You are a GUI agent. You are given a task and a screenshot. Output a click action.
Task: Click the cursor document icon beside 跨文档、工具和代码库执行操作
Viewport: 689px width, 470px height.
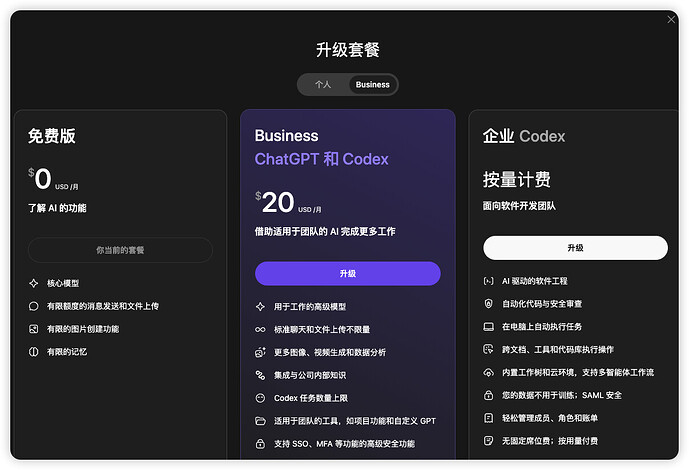click(x=488, y=349)
